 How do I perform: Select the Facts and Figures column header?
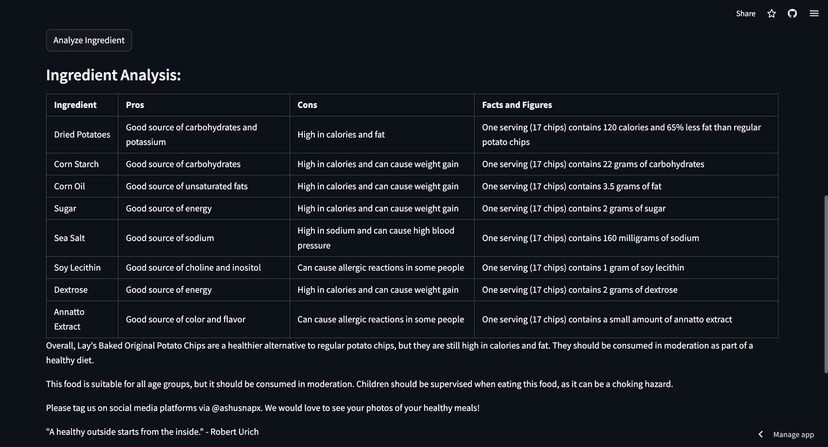[x=517, y=105]
